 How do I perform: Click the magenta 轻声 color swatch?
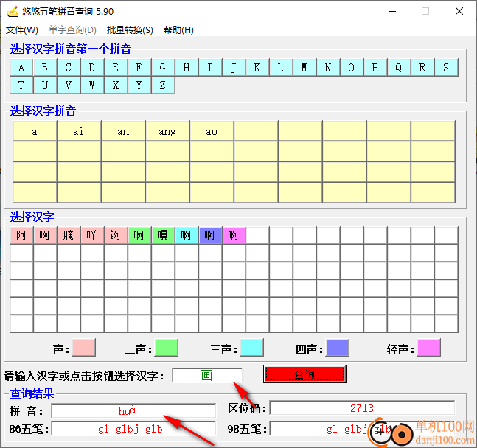pos(429,348)
